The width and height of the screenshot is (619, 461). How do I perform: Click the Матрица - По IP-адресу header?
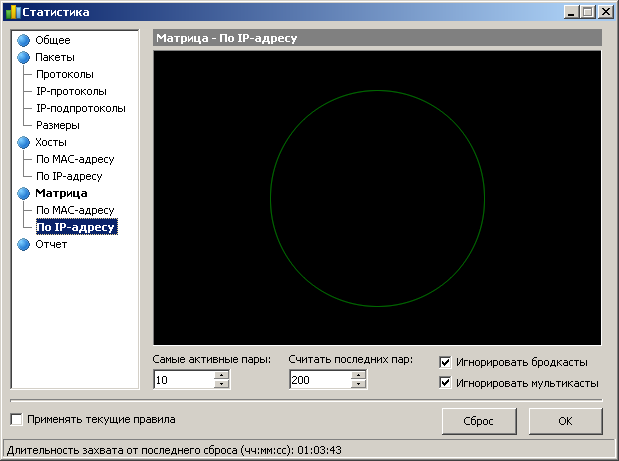coord(377,38)
